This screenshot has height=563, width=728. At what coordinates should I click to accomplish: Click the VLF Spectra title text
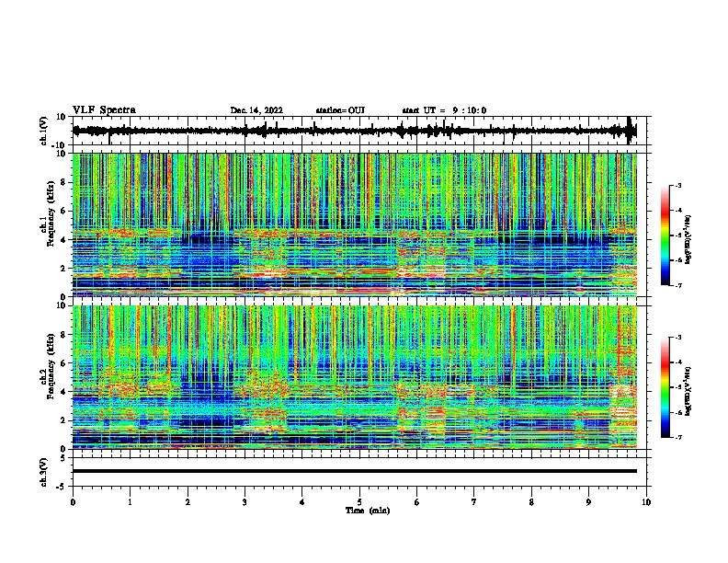tap(104, 110)
